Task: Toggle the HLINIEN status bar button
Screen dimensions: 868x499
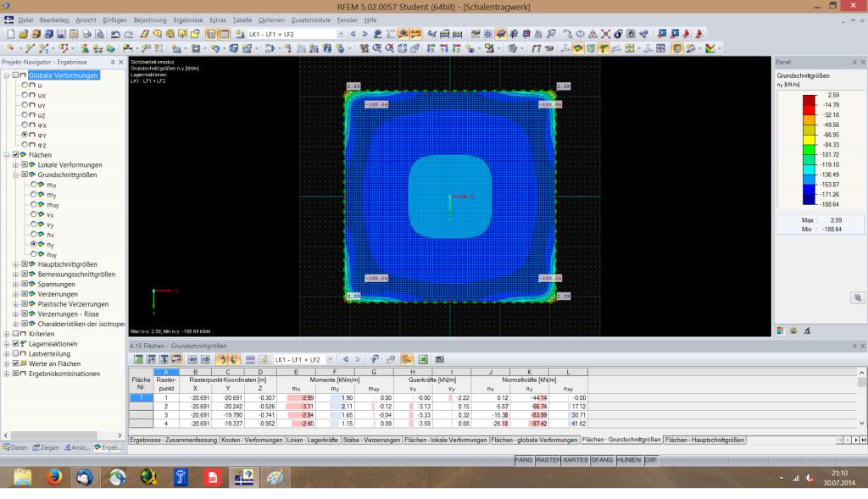Action: point(629,460)
